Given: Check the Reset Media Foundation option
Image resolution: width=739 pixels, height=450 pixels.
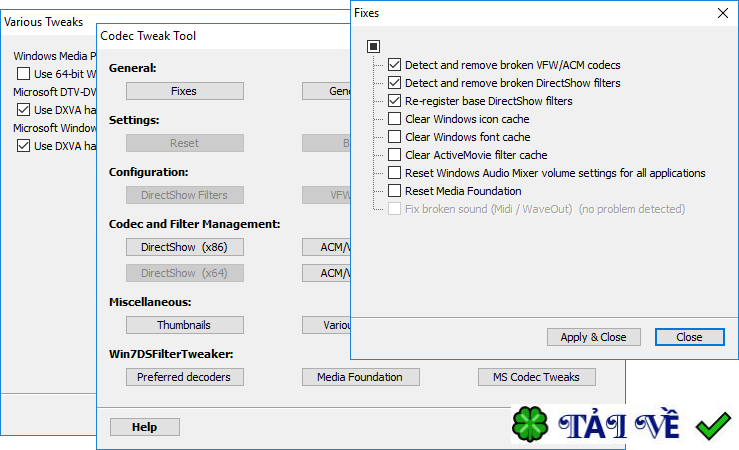Looking at the screenshot, I should point(394,191).
